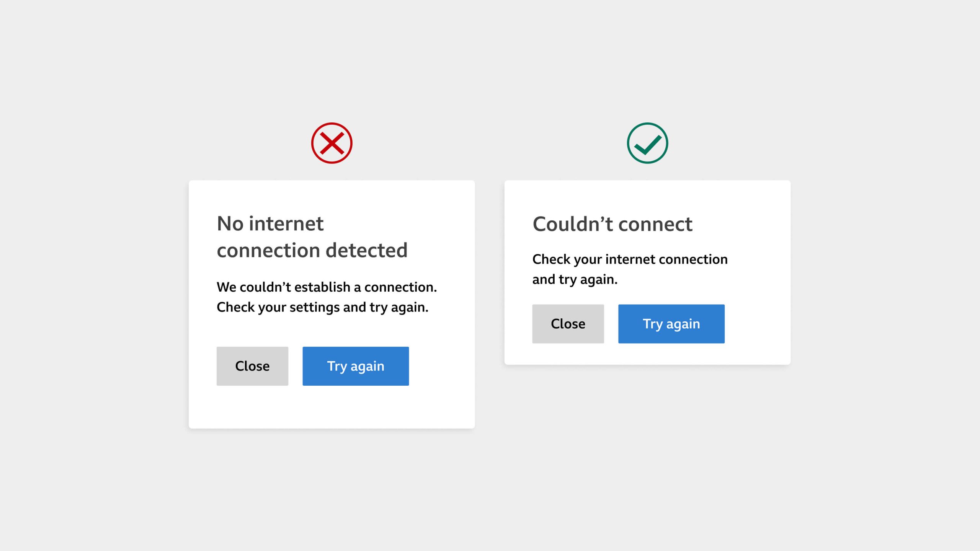The image size is (980, 551).
Task: Click the 'Check your internet connection' text
Action: coord(629,259)
